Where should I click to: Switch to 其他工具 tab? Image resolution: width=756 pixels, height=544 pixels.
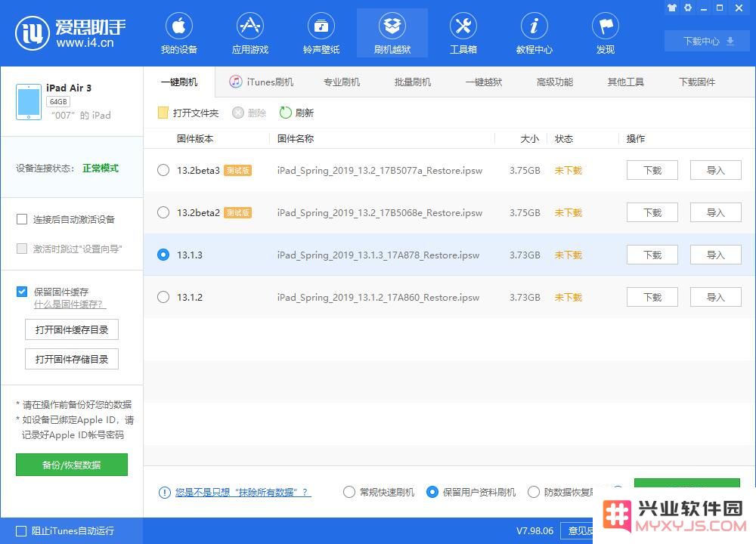pos(626,82)
